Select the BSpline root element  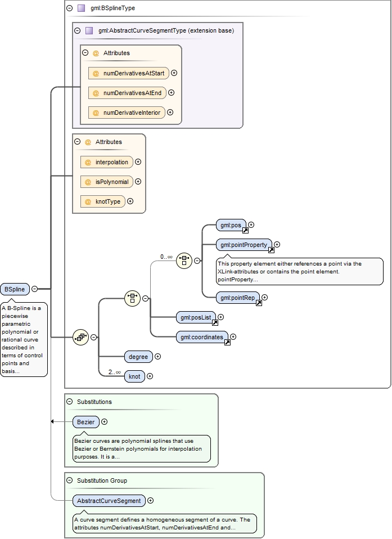15,289
